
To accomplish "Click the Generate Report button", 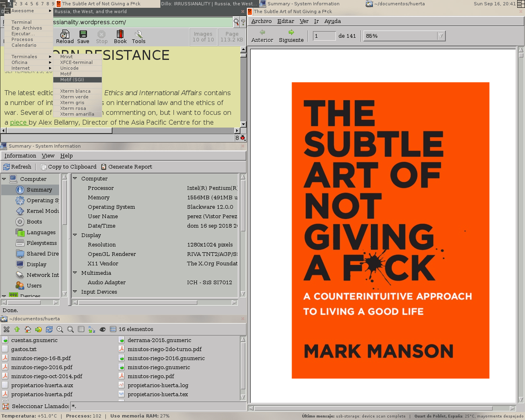I will tap(126, 167).
